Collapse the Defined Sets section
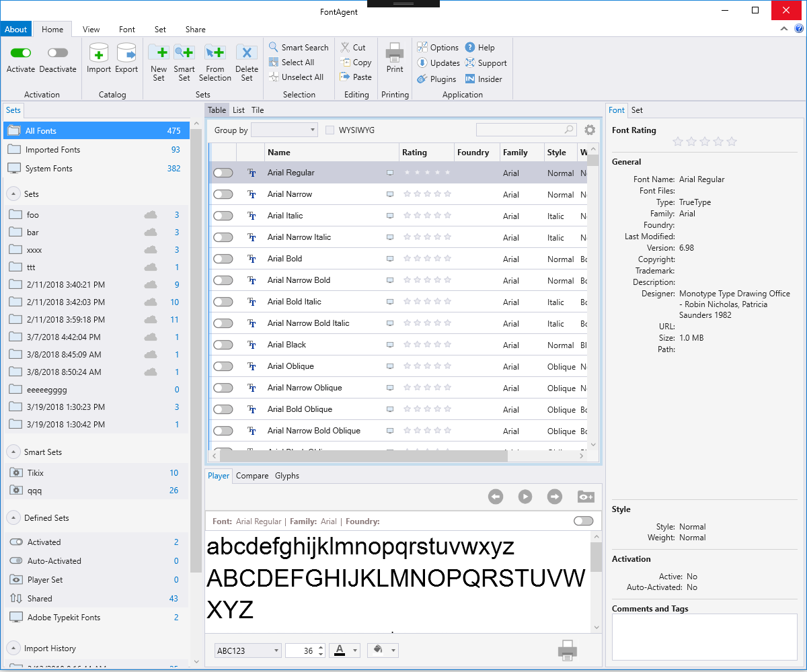Viewport: 807px width, 672px height. pos(13,518)
